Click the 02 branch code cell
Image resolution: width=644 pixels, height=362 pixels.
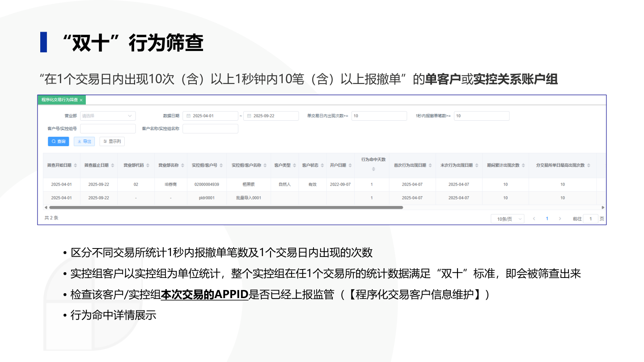136,184
